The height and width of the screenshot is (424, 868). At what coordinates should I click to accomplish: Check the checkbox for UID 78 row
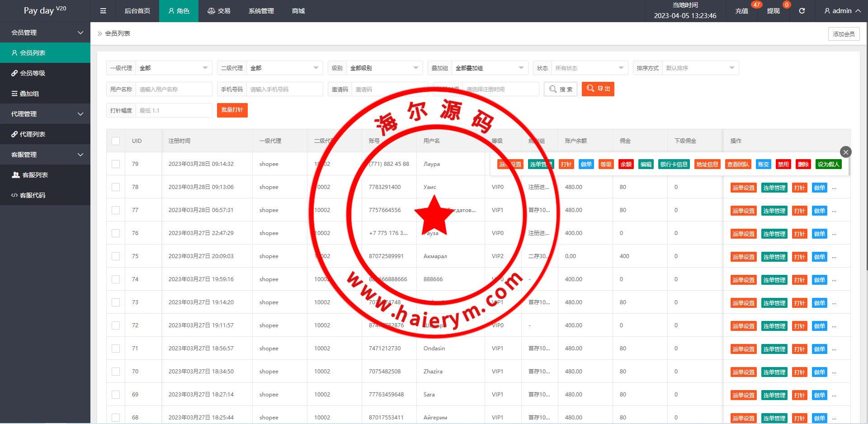coord(116,187)
